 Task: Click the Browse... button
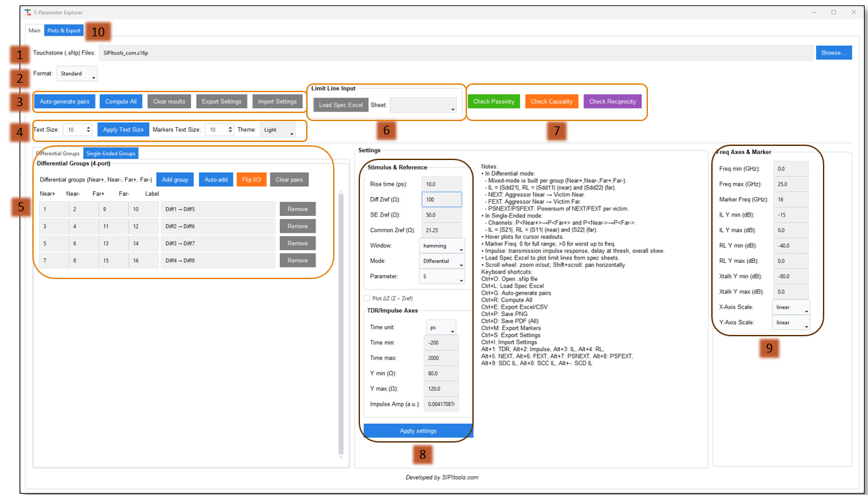(x=834, y=52)
